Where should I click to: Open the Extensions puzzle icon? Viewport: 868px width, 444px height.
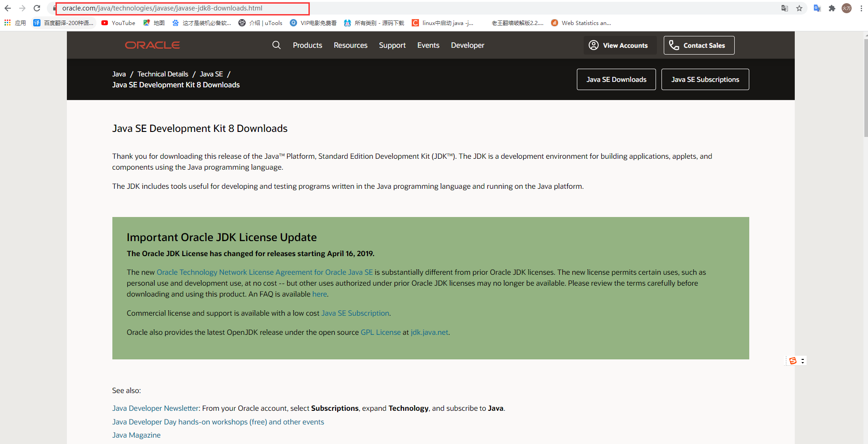(832, 8)
